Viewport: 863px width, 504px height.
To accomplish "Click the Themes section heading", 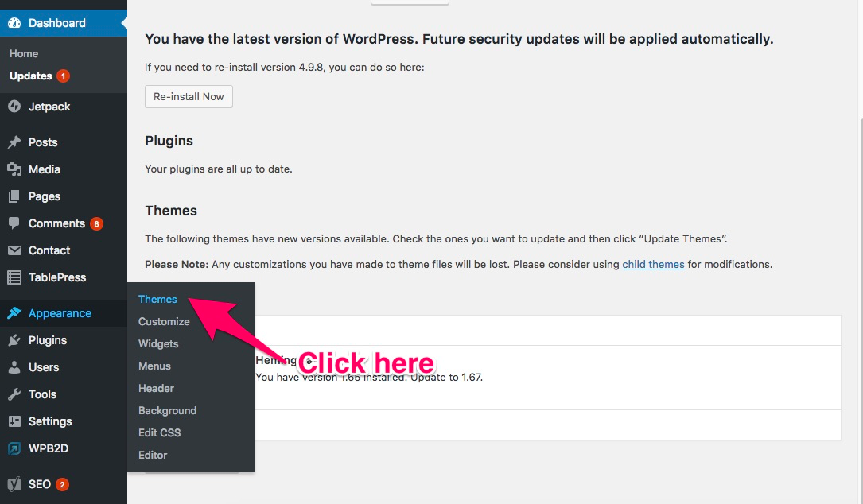I will pos(171,211).
